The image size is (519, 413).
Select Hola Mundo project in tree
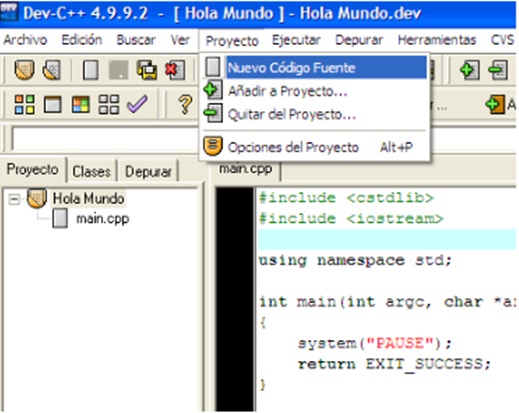pyautogui.click(x=88, y=199)
